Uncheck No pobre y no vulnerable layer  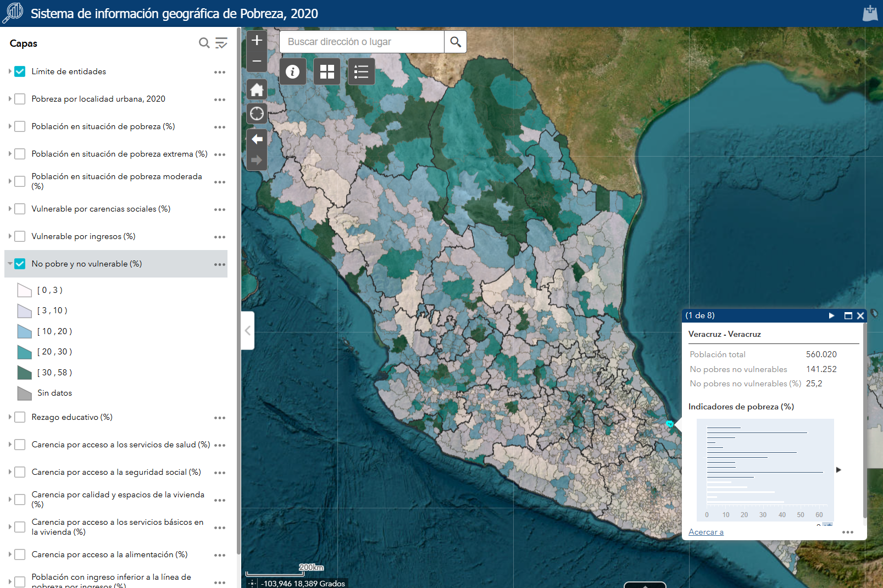[20, 264]
